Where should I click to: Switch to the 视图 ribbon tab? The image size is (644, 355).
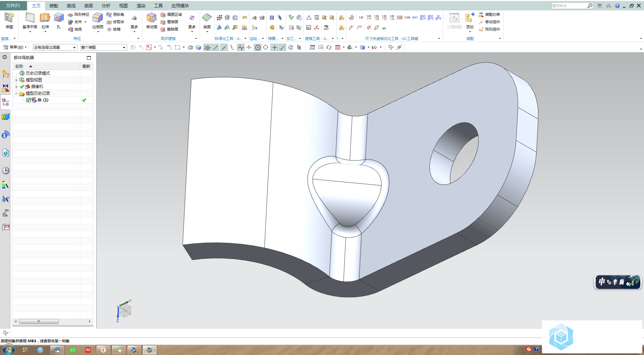(x=123, y=6)
